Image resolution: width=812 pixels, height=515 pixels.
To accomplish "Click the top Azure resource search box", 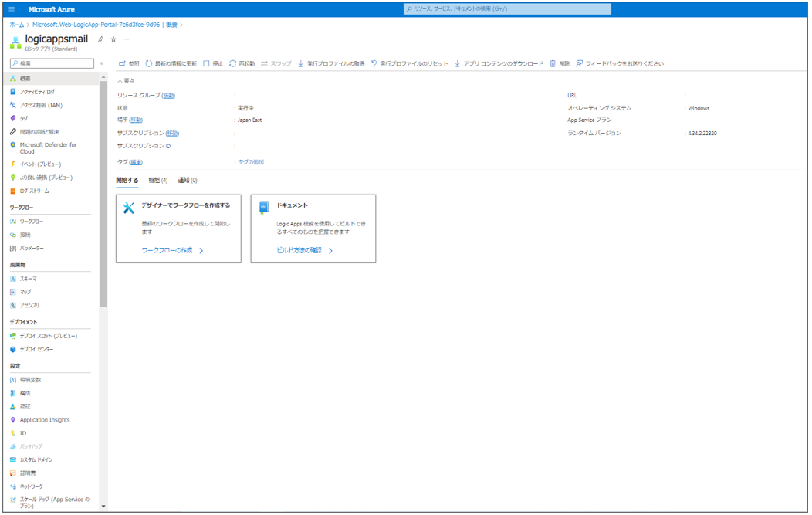I will click(x=507, y=9).
